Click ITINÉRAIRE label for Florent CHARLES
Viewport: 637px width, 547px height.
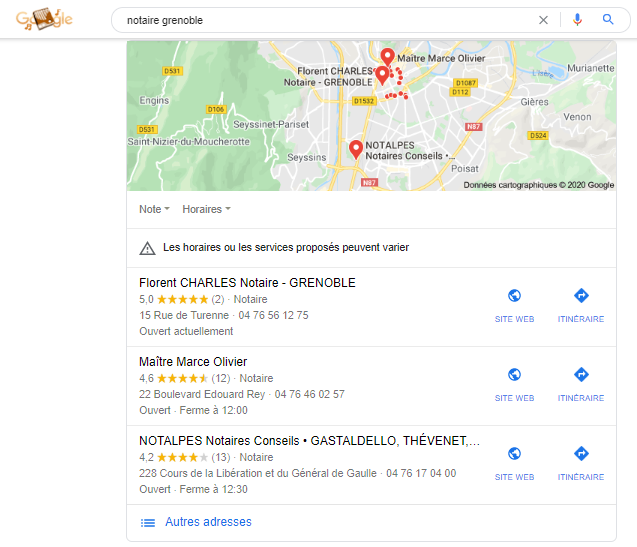click(x=581, y=319)
